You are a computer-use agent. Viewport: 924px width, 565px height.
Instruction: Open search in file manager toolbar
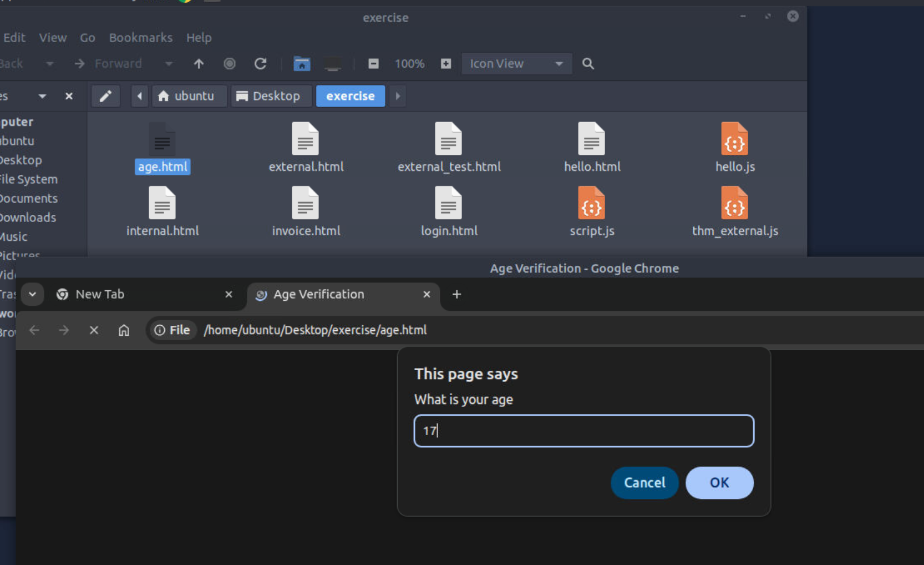pos(588,64)
